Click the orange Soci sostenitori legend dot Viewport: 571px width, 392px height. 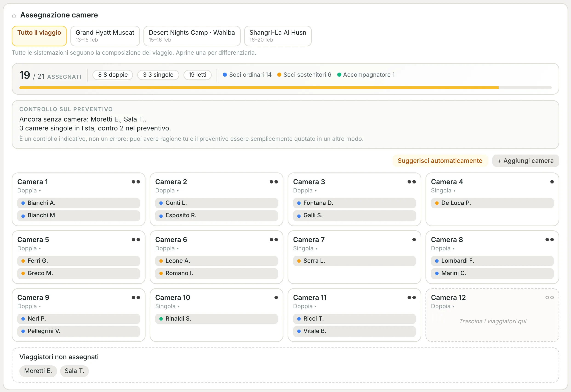pyautogui.click(x=279, y=75)
